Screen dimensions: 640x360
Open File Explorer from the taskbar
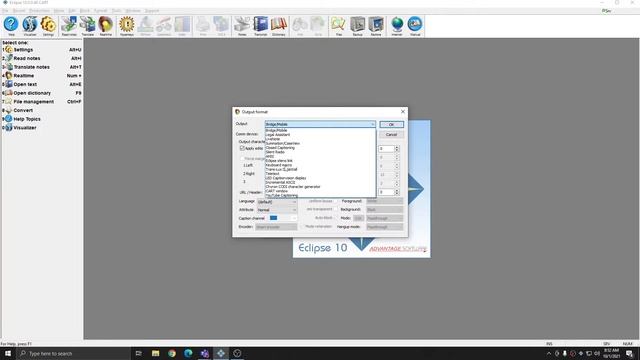[156, 353]
